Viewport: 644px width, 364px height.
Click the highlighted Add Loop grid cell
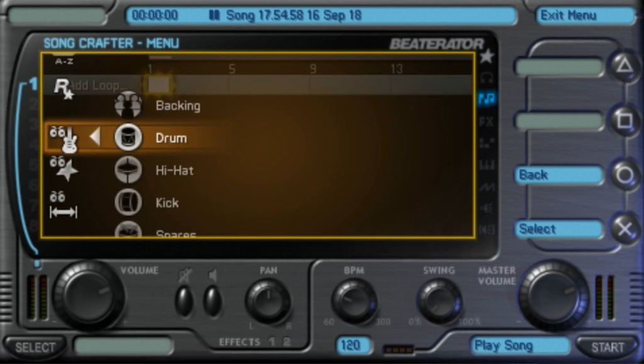pos(158,85)
